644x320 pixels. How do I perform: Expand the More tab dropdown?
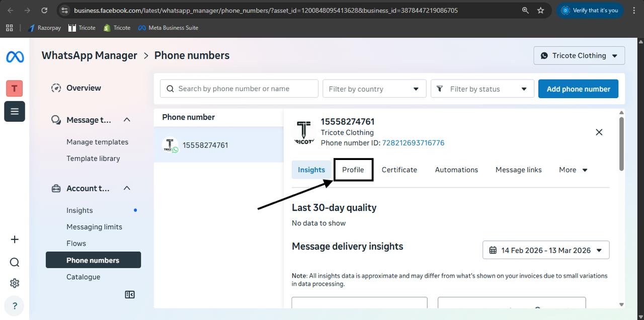573,170
